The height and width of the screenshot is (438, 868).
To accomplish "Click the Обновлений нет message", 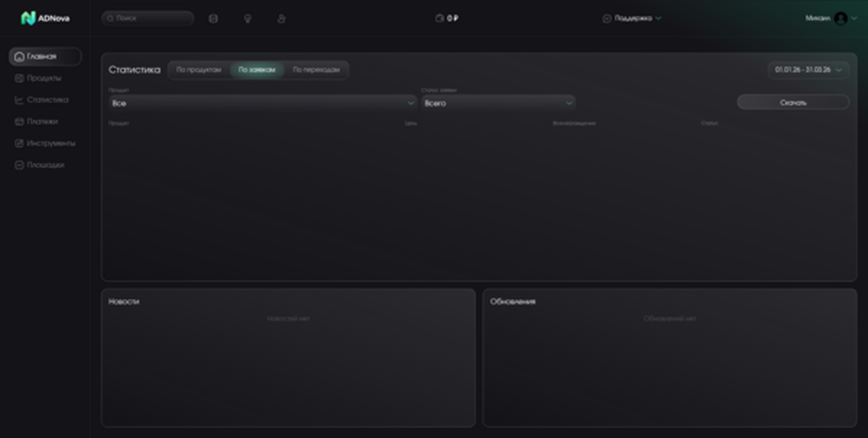I will click(670, 318).
